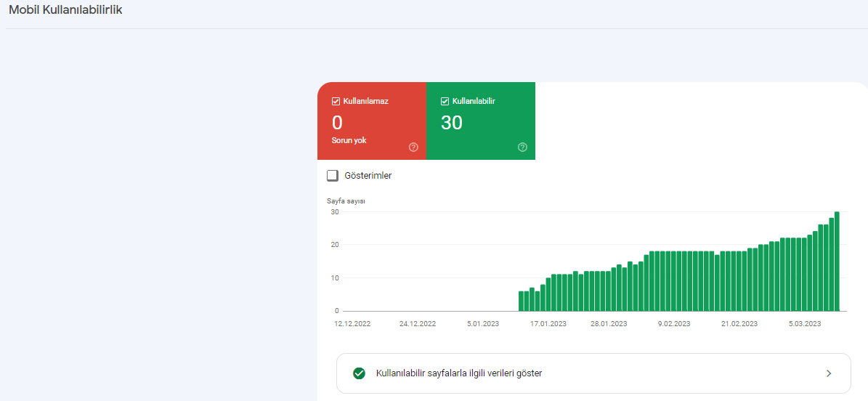Open help icon in green Kullanılabilir card
Screen dimensions: 868x401
coord(522,147)
